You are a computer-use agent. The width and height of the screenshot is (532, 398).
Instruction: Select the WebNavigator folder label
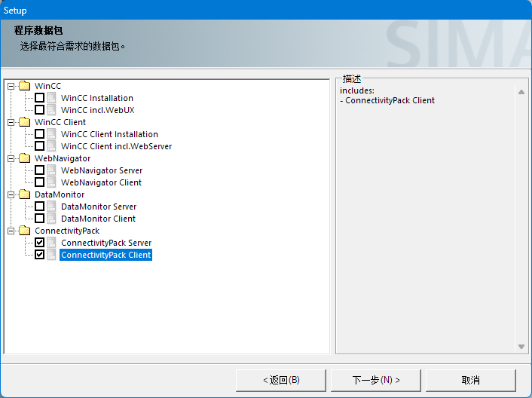click(x=63, y=158)
